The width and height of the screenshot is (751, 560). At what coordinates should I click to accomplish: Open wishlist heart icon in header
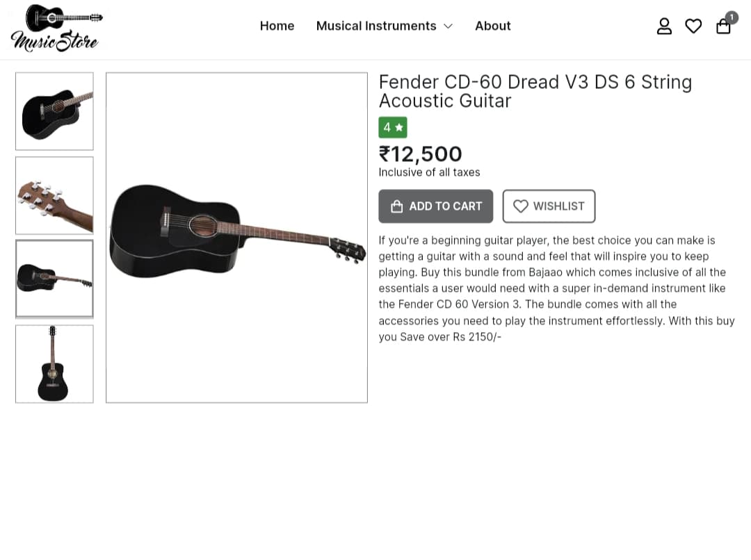[x=693, y=26]
